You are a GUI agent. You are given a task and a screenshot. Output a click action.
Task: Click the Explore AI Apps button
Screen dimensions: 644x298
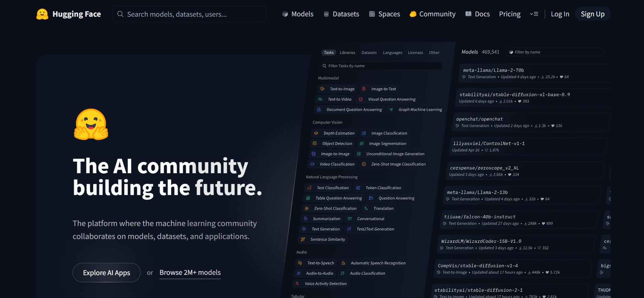point(106,273)
